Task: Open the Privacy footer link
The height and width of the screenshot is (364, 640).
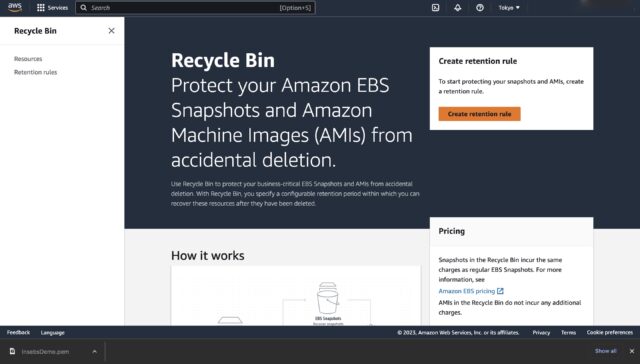Action: 541,333
